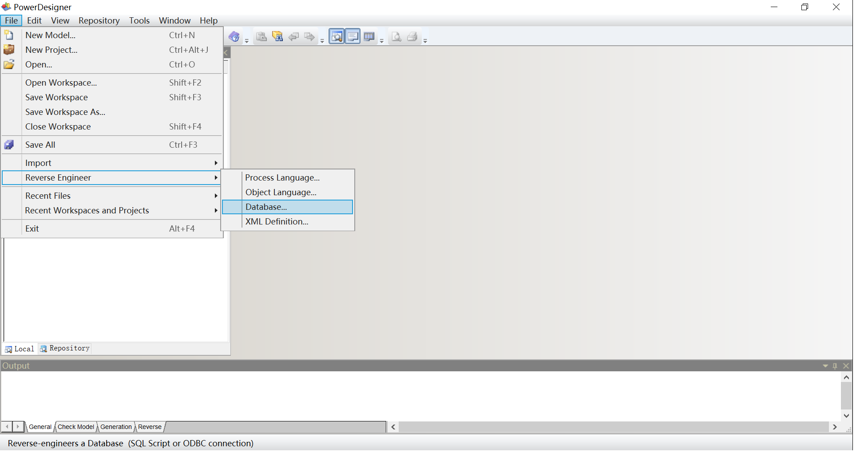Select Object Language... submenu item
868x476 pixels.
click(x=288, y=192)
